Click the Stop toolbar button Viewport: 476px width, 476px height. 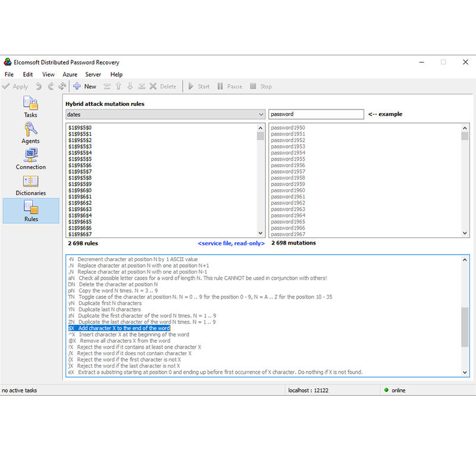pyautogui.click(x=261, y=86)
